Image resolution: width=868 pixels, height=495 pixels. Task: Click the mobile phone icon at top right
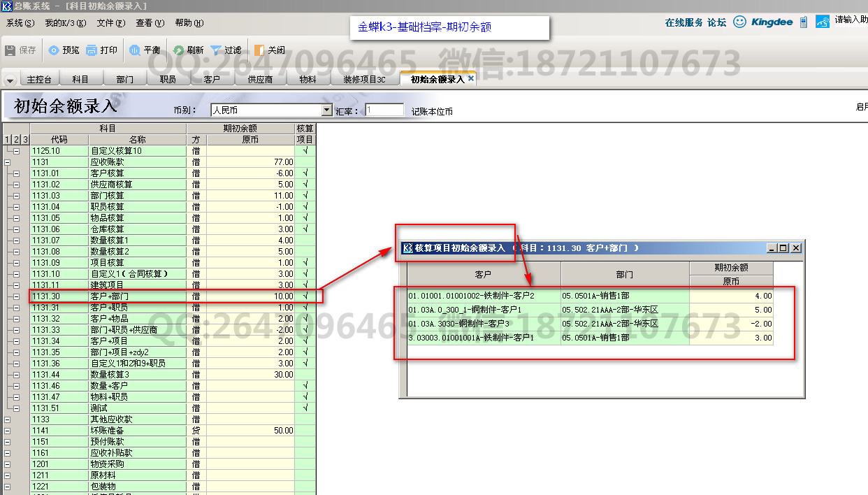click(x=804, y=22)
